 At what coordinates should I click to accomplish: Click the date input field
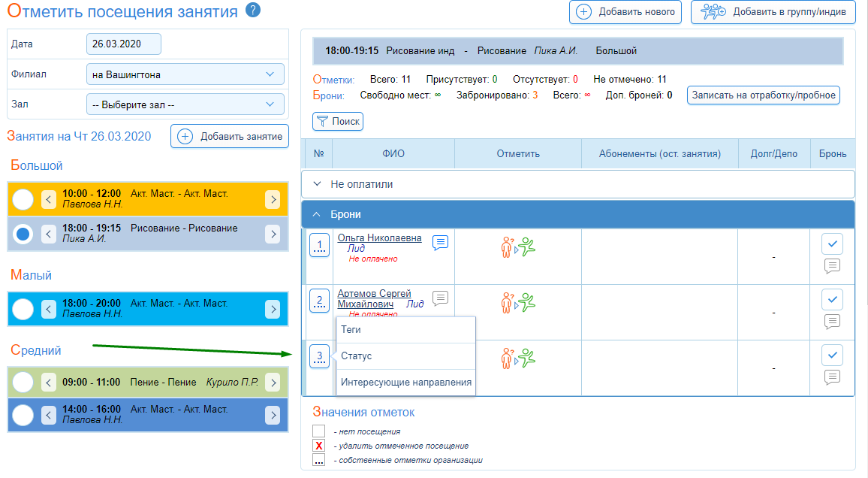pos(123,44)
